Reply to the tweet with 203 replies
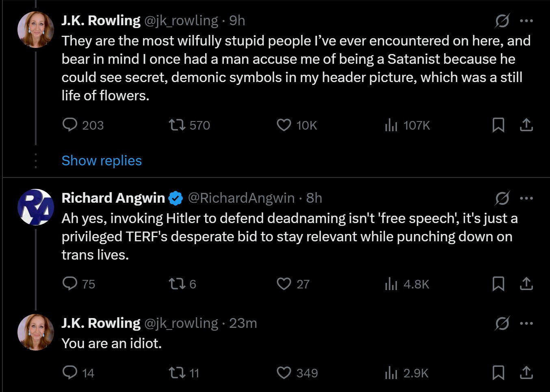The width and height of the screenshot is (550, 392). [x=83, y=125]
